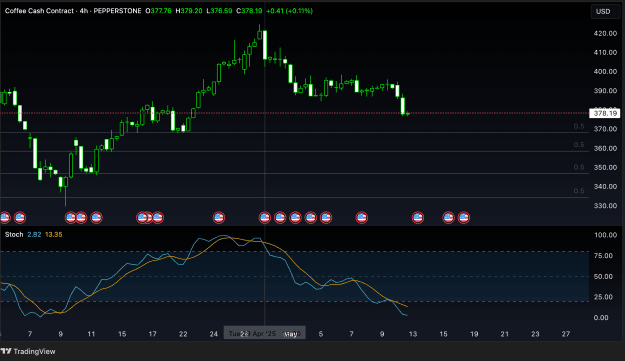Open the US event flag on the crosshair line
Screen dimensions: 625x361
265,218
